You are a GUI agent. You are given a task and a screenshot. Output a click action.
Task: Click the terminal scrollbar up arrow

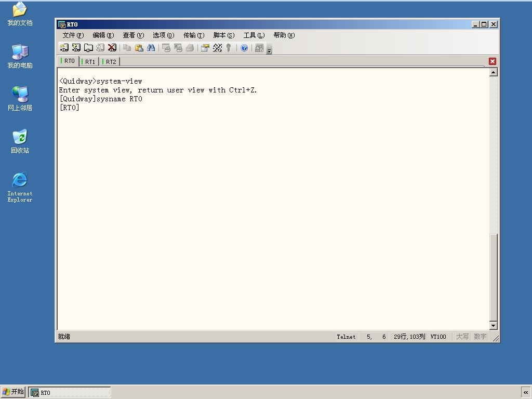tap(494, 72)
